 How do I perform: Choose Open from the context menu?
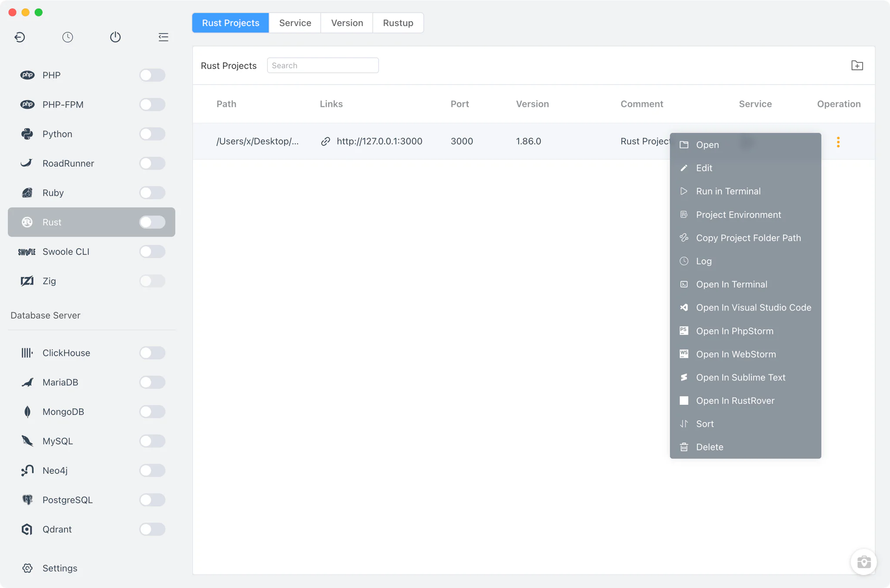coord(745,145)
